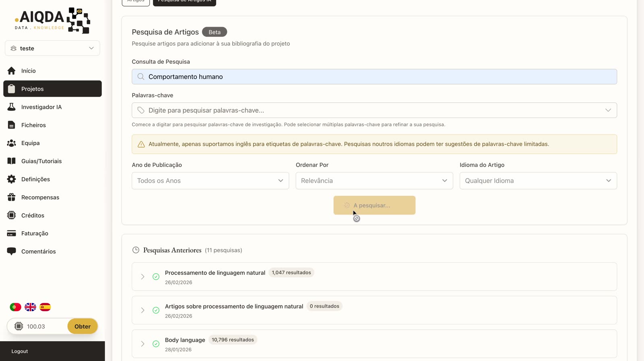Click the Equipa people icon
Image resolution: width=644 pixels, height=361 pixels.
point(11,143)
